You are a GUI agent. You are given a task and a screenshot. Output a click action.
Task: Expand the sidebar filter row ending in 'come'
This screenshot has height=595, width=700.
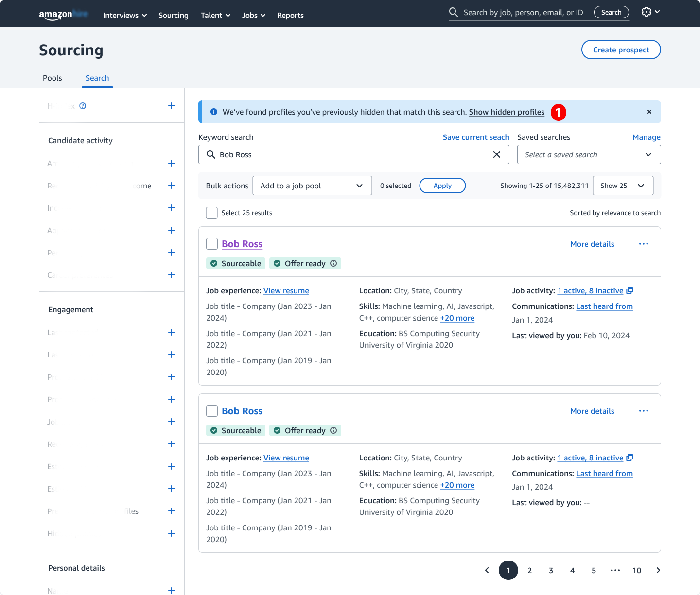coord(172,186)
